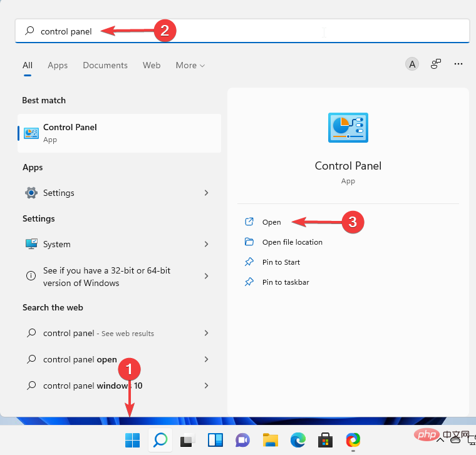
Task: Click the magnifier icon in search box
Action: coord(30,31)
